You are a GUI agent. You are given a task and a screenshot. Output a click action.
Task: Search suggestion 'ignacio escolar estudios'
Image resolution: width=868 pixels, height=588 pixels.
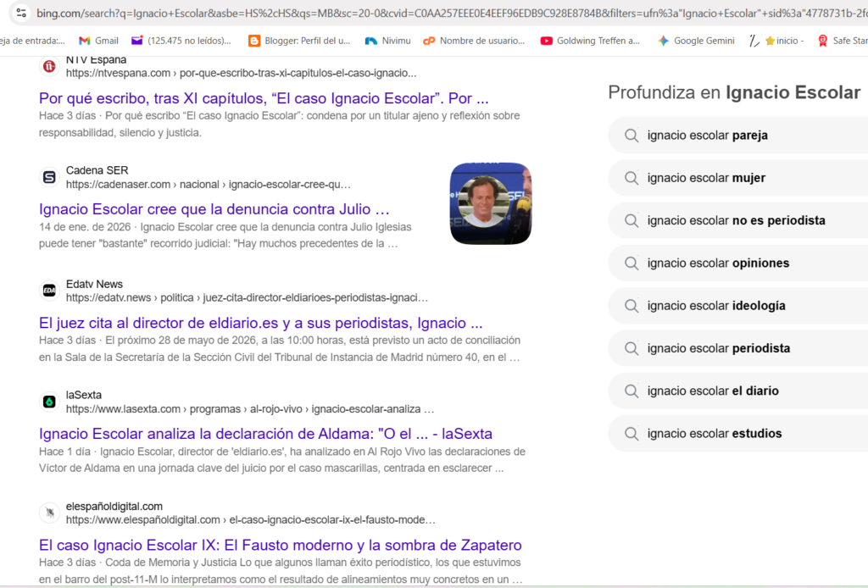click(738, 433)
